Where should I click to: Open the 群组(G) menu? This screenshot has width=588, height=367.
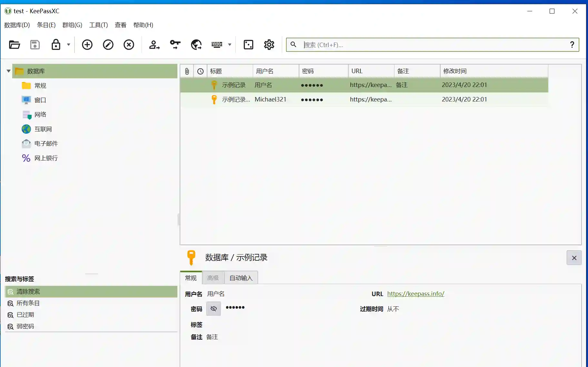(x=72, y=25)
